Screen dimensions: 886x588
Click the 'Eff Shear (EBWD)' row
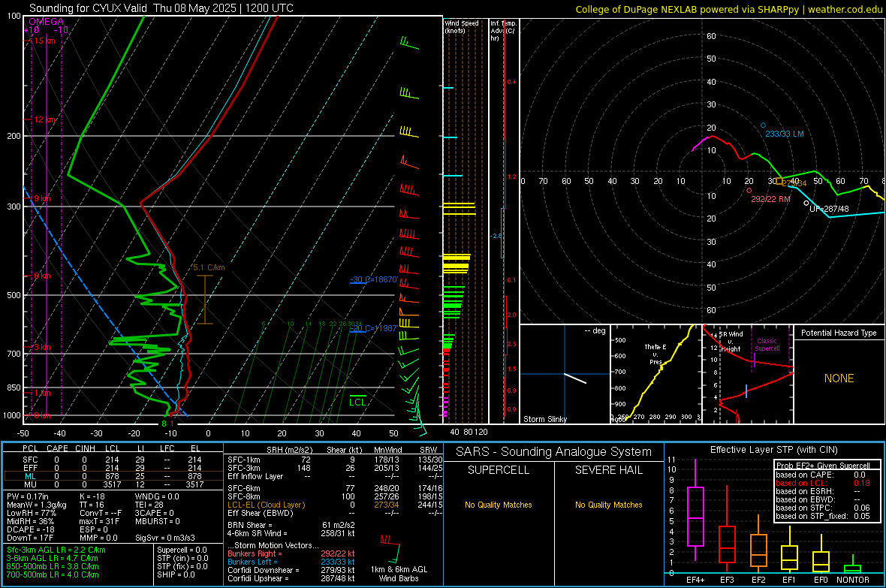click(x=335, y=513)
